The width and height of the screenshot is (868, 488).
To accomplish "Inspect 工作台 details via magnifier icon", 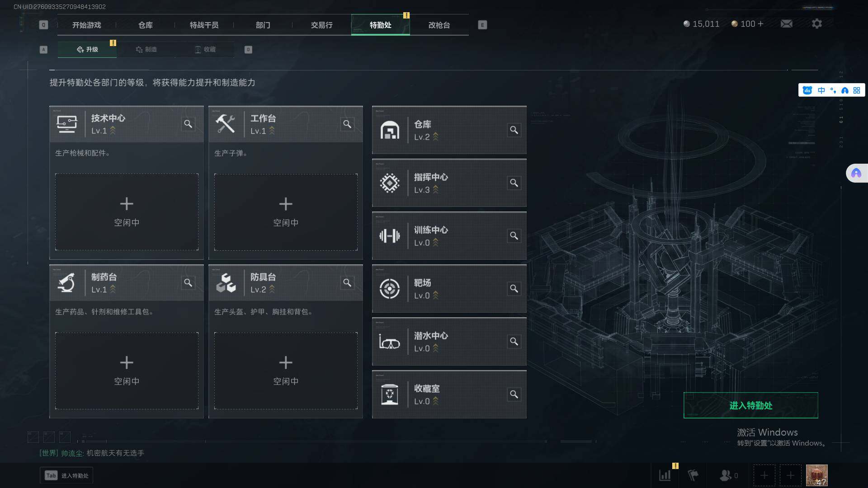I will (x=347, y=124).
